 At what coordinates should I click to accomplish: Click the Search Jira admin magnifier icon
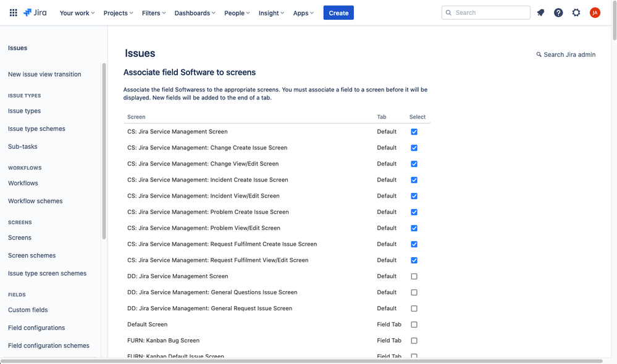(x=539, y=54)
